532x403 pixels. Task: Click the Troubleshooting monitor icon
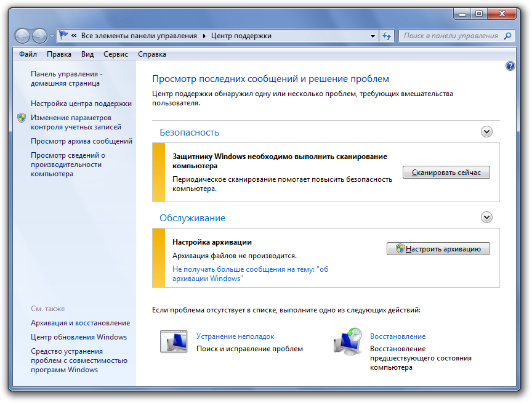point(173,341)
